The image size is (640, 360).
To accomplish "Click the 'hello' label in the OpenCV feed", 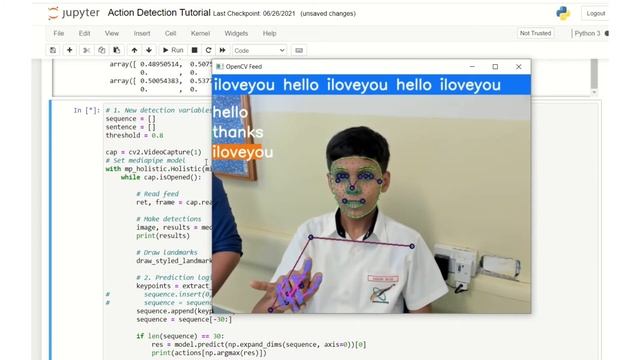I will (230, 113).
